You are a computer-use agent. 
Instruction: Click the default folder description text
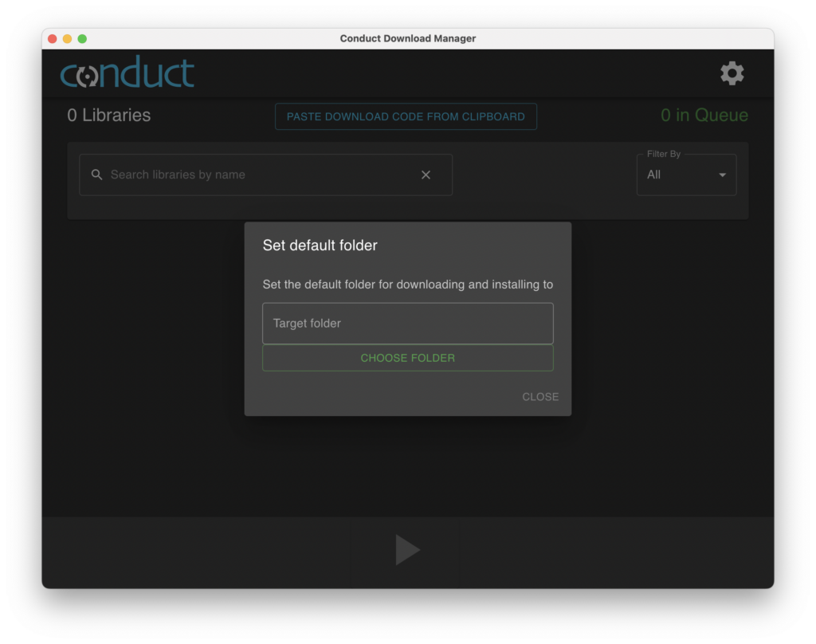coord(407,285)
